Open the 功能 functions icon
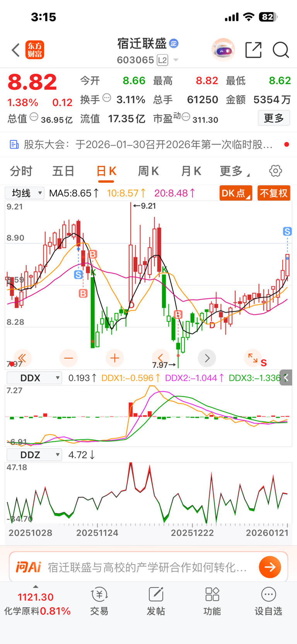 212,601
